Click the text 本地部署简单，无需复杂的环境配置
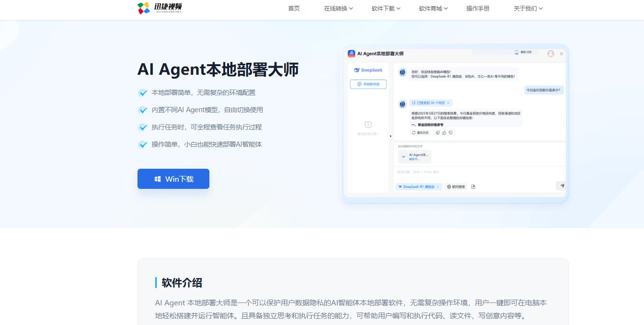The width and height of the screenshot is (644, 325). pyautogui.click(x=204, y=93)
